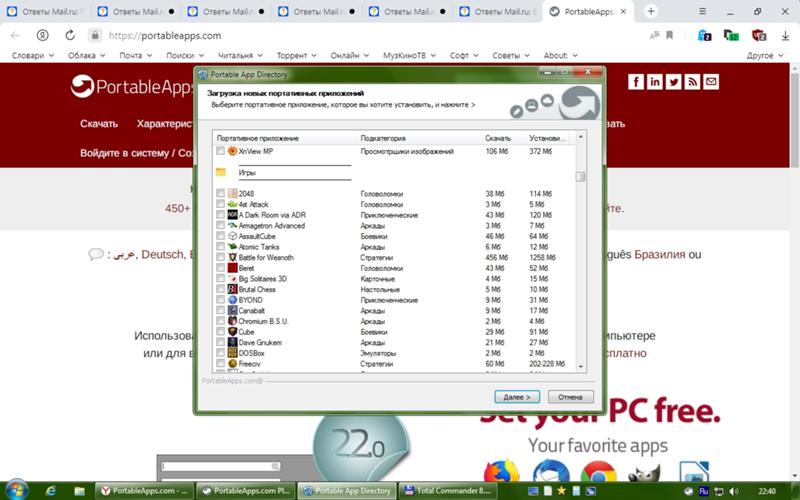Tick the Armagetron Advanced checkbox

pos(220,226)
